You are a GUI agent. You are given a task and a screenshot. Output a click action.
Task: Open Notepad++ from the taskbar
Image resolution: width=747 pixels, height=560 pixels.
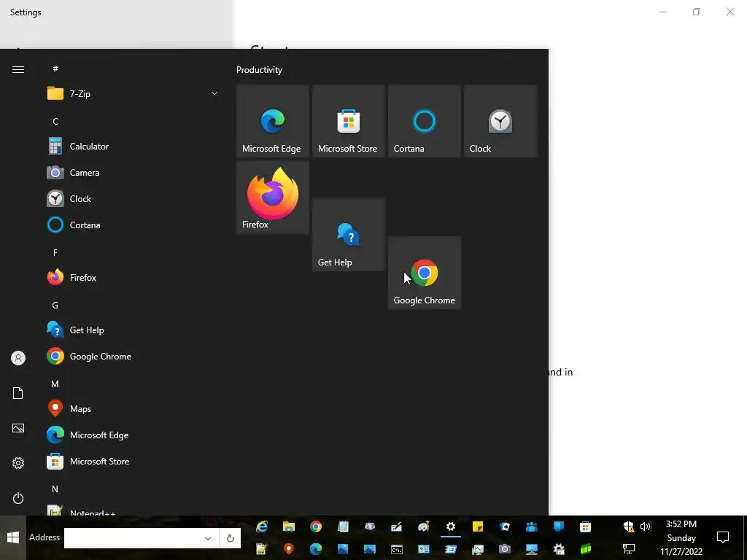click(262, 549)
